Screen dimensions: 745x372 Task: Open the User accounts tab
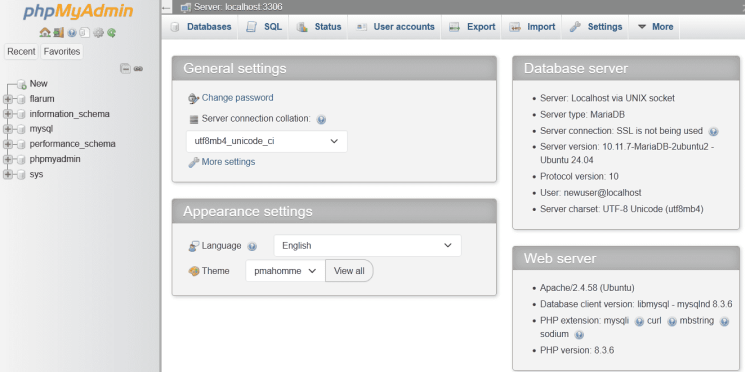point(395,27)
